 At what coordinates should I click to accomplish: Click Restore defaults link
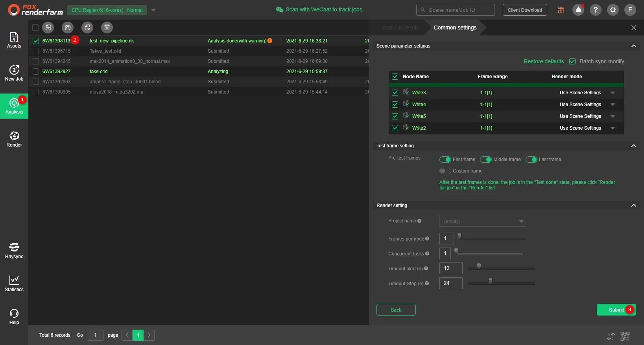[x=544, y=61]
